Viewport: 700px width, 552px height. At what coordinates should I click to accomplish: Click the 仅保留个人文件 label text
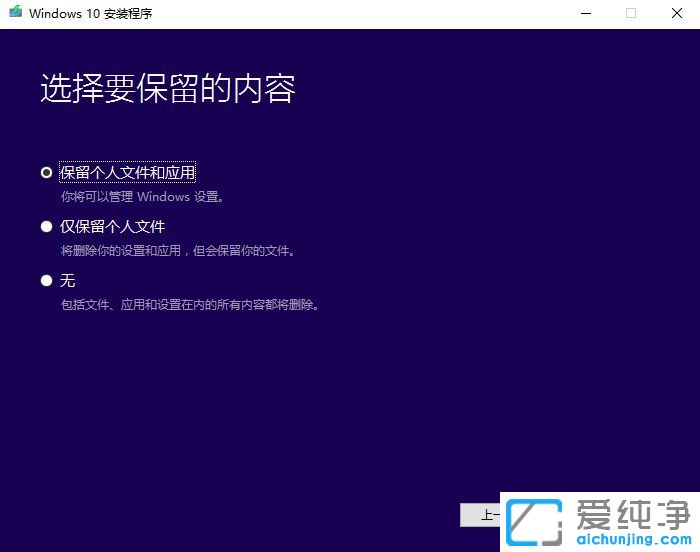(112, 226)
